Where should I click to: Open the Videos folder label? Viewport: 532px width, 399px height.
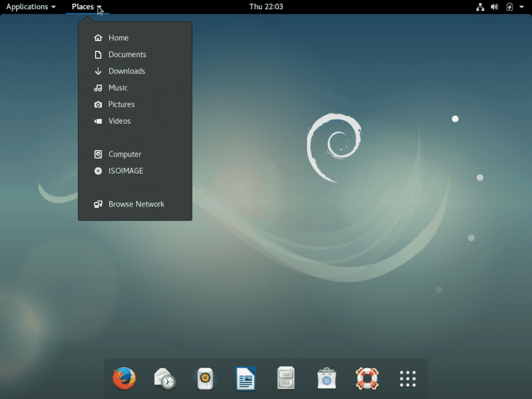click(x=120, y=121)
